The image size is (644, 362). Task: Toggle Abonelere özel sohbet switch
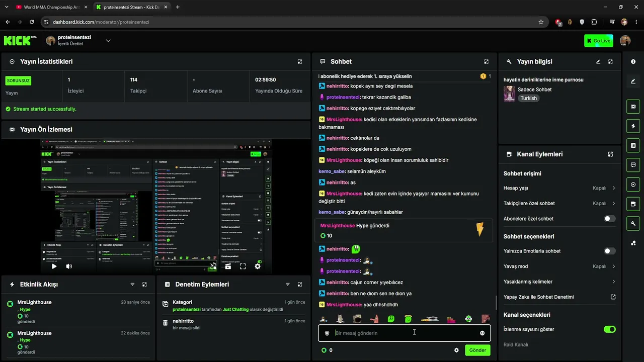pos(609,219)
